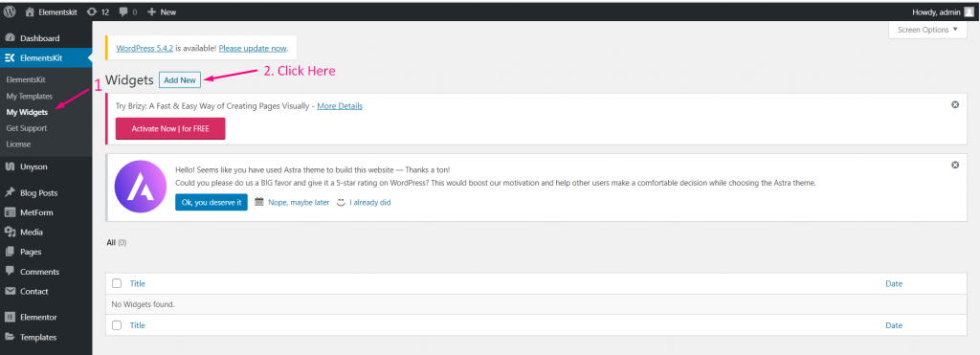Select the ElementsKit main sidebar menu
This screenshot has height=355, width=980.
[46, 58]
